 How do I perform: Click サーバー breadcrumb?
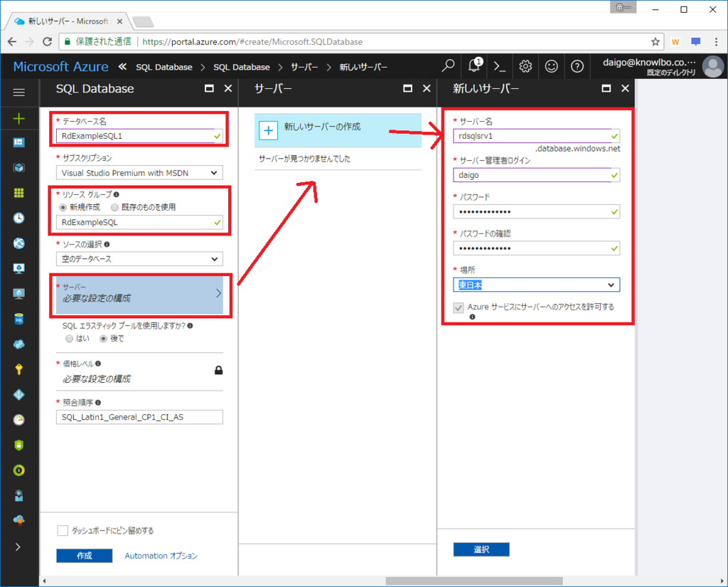(304, 67)
